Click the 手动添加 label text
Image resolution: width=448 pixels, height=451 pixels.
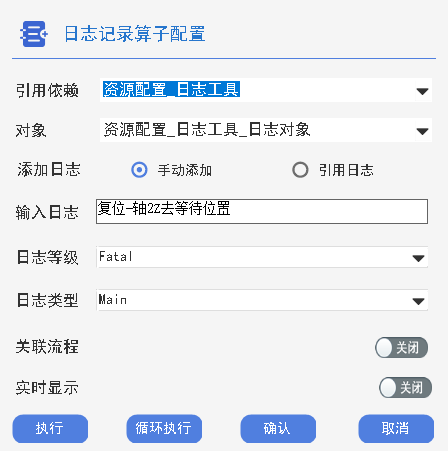click(185, 170)
